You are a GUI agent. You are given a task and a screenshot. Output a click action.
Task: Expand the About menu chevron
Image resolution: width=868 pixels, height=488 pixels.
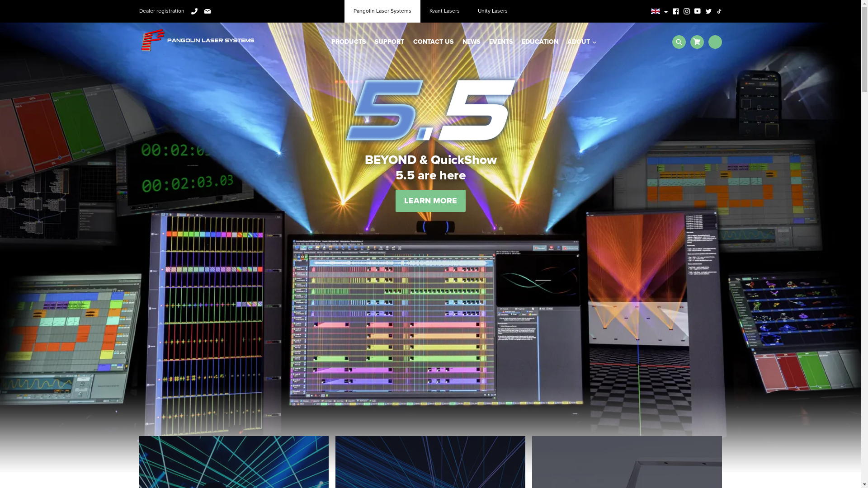594,42
